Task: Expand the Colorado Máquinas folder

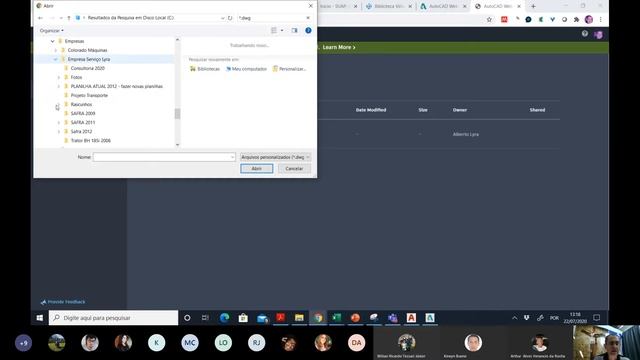Action: (x=56, y=50)
